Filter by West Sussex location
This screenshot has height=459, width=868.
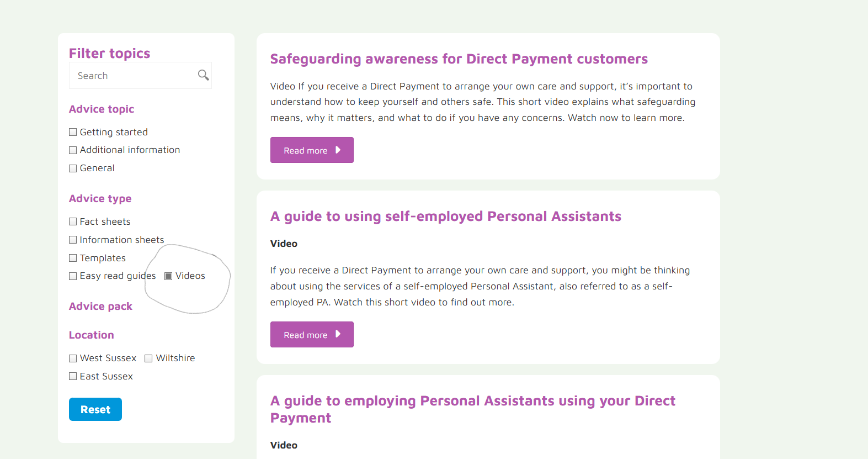tap(73, 358)
